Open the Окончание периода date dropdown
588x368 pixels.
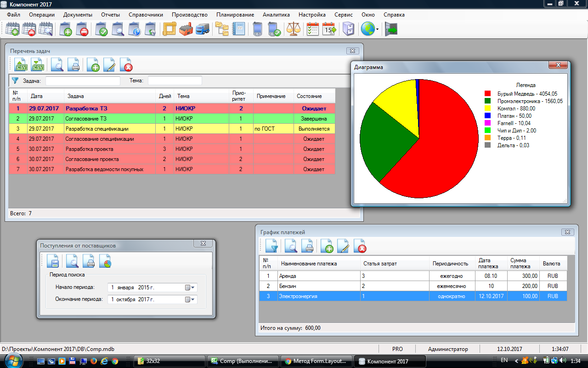pyautogui.click(x=190, y=299)
